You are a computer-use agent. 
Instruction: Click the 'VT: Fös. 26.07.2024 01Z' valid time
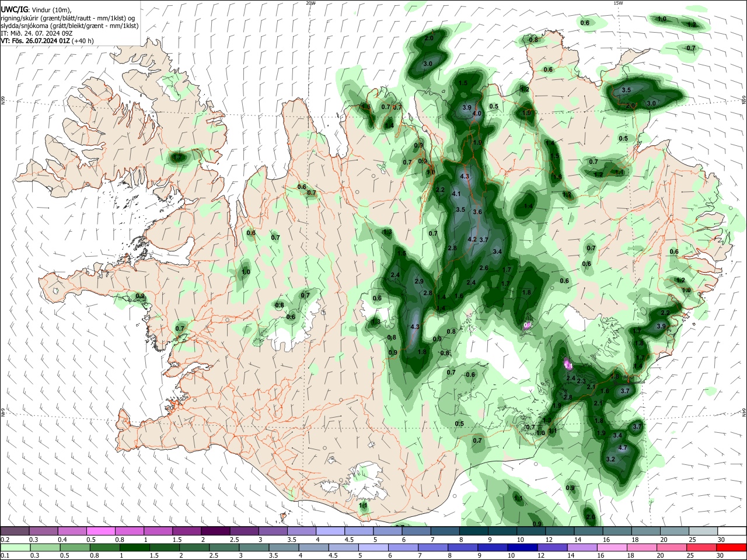click(36, 41)
